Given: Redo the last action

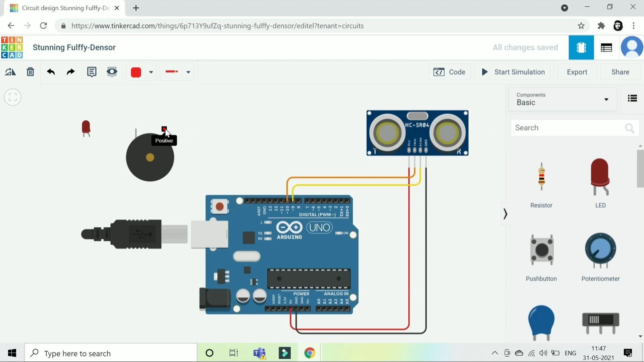Looking at the screenshot, I should (70, 72).
